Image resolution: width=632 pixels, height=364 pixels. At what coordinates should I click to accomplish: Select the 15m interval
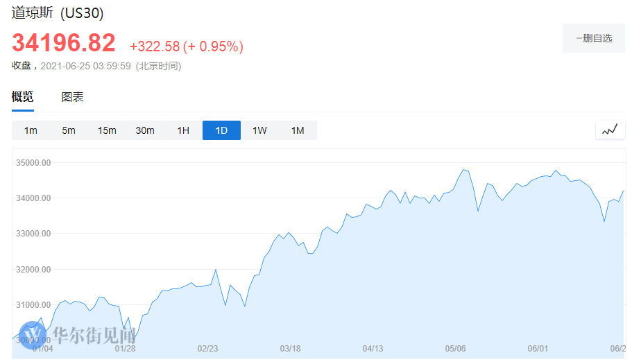pos(107,130)
